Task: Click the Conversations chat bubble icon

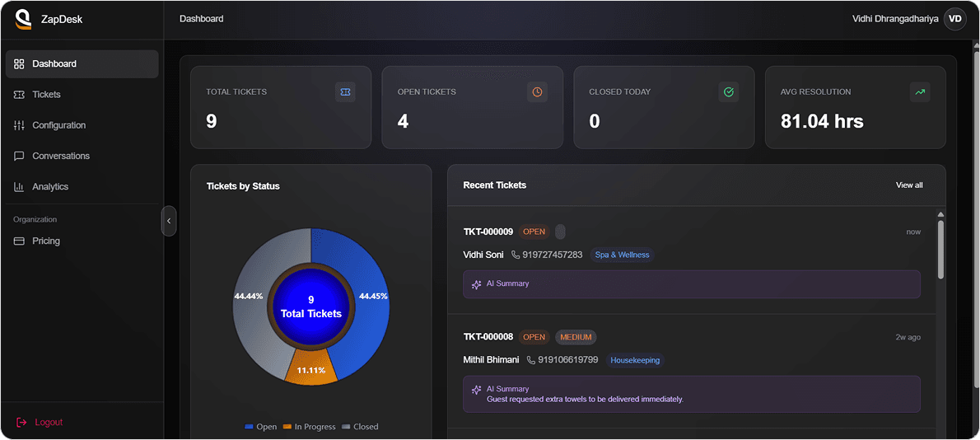Action: coord(19,156)
